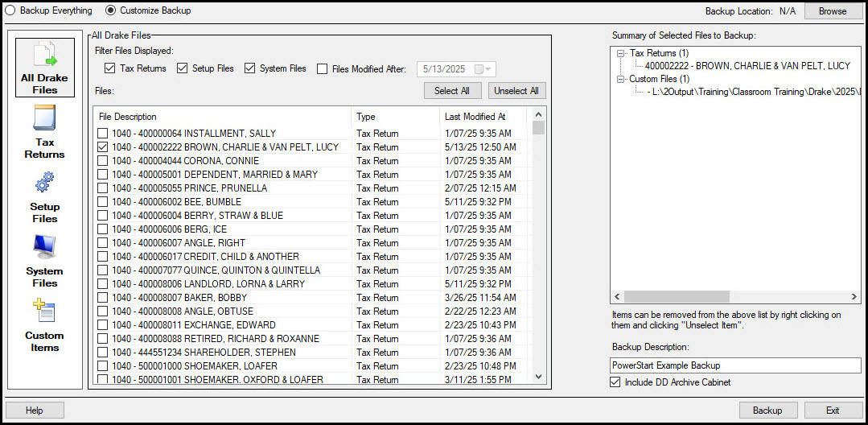
Task: Start the backup with the Backup button
Action: pos(767,411)
